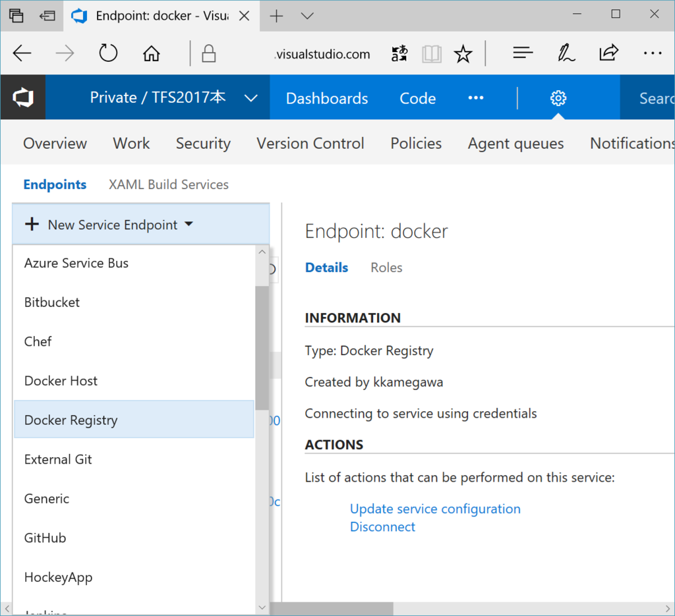Click the Search box in the header

647,98
